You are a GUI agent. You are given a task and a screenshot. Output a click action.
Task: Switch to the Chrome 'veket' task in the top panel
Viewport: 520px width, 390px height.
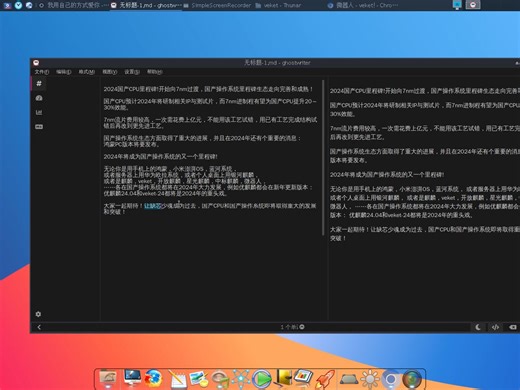[363, 5]
